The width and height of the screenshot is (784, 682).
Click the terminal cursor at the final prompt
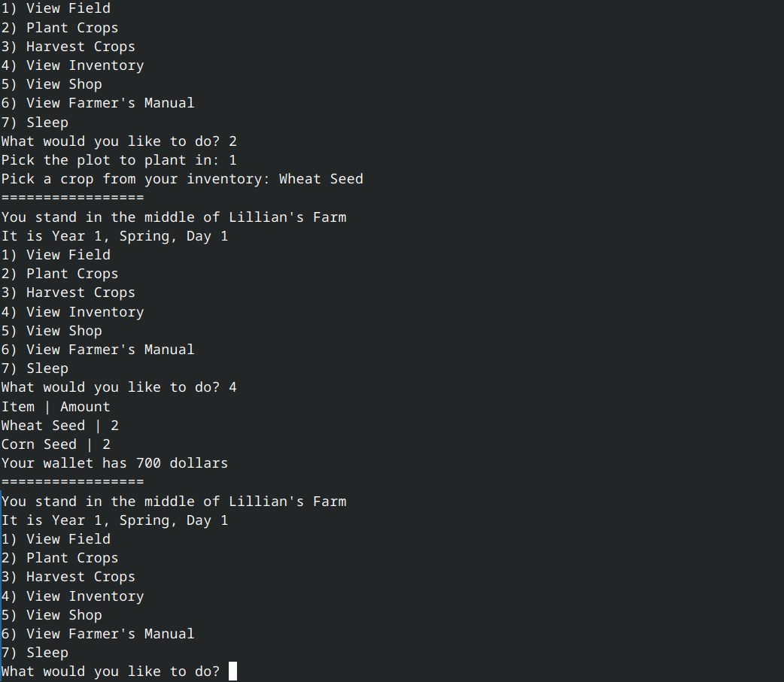[232, 671]
